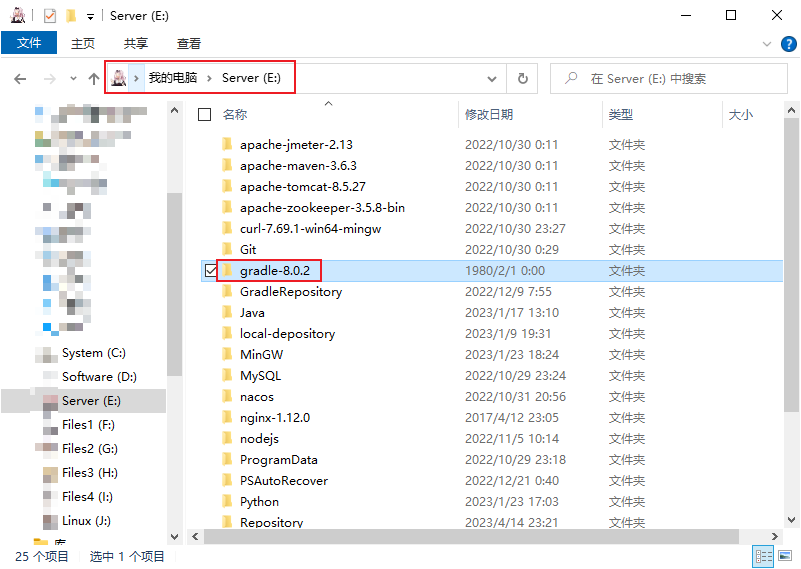Switch to details view in the status bar

(x=763, y=557)
